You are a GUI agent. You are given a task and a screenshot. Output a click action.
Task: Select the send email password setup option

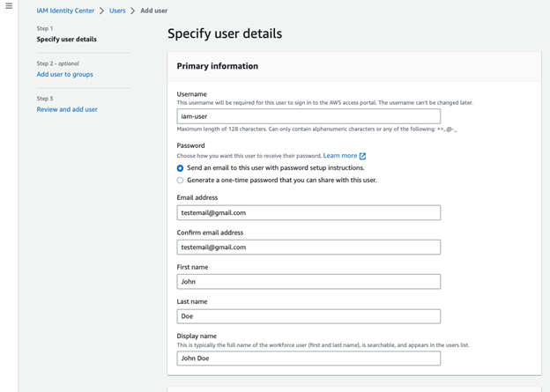coord(181,167)
